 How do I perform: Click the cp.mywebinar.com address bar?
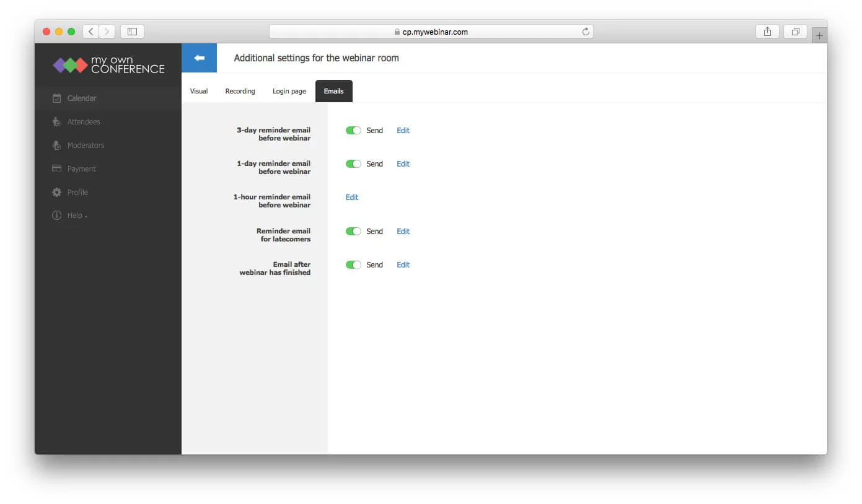(x=431, y=32)
